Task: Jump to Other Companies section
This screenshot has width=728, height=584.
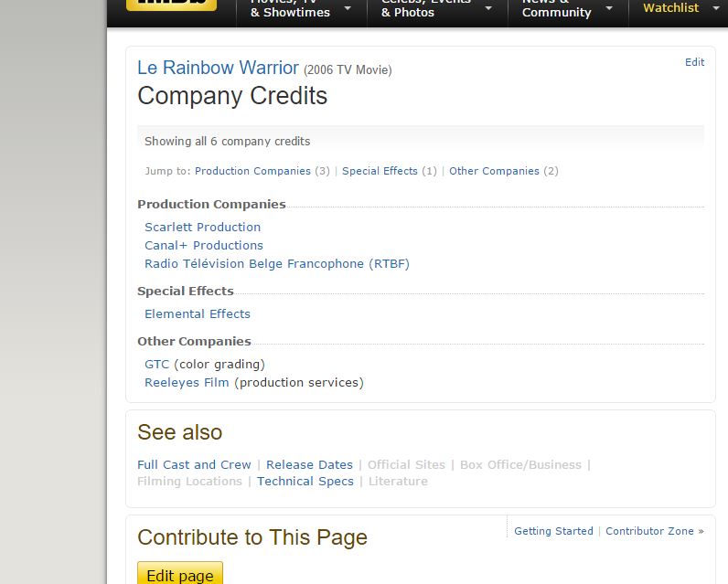Action: [494, 171]
